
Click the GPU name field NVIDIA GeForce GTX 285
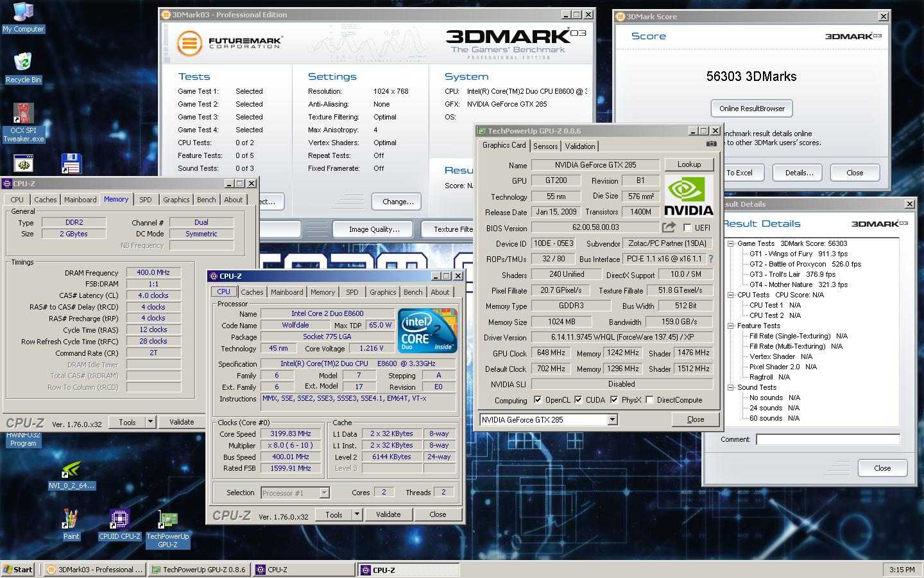coord(595,165)
